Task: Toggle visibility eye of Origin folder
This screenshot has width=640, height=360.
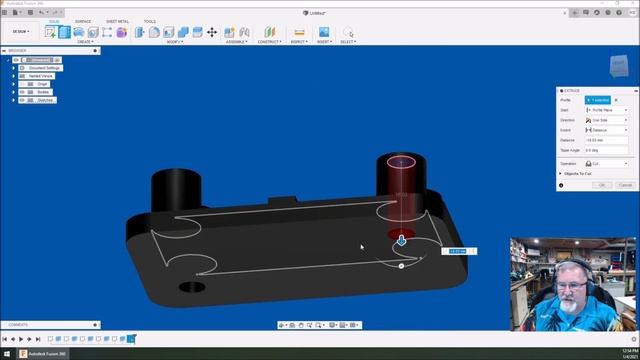Action: tap(22, 84)
